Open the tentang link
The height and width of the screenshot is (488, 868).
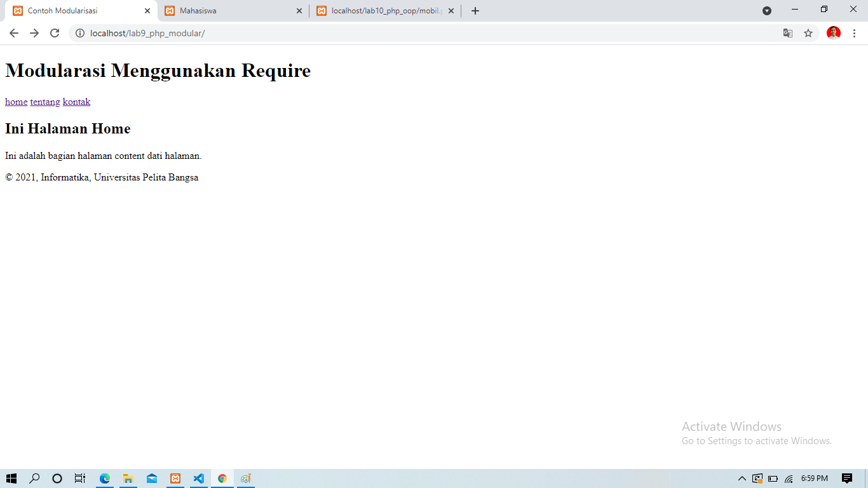click(x=45, y=102)
